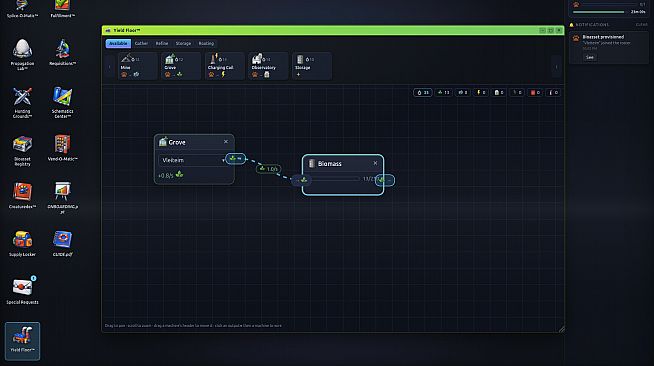Close the Biomass storage node
Screen dimensions: 654x366
375,163
